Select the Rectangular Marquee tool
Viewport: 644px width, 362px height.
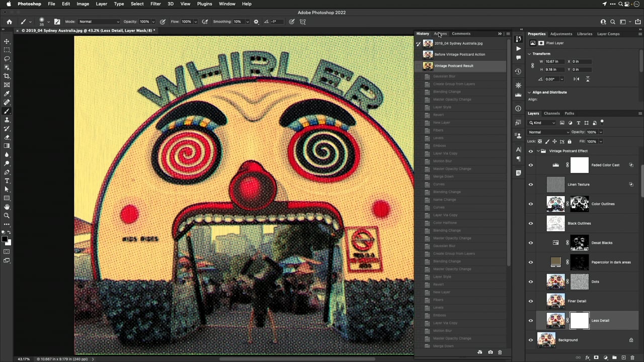7,50
